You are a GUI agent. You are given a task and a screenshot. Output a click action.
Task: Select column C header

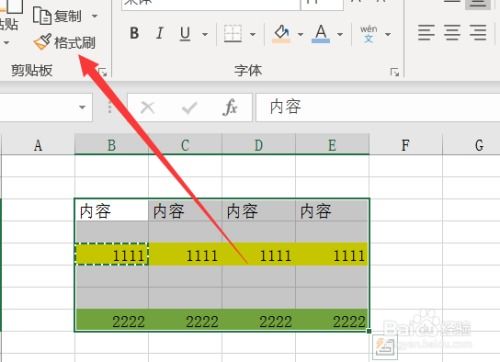(185, 145)
